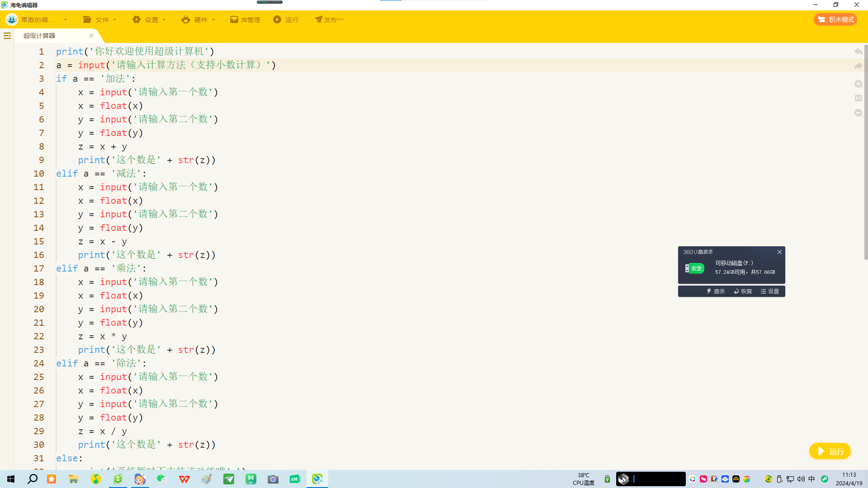Click the green USB drive tray icon

(x=607, y=479)
